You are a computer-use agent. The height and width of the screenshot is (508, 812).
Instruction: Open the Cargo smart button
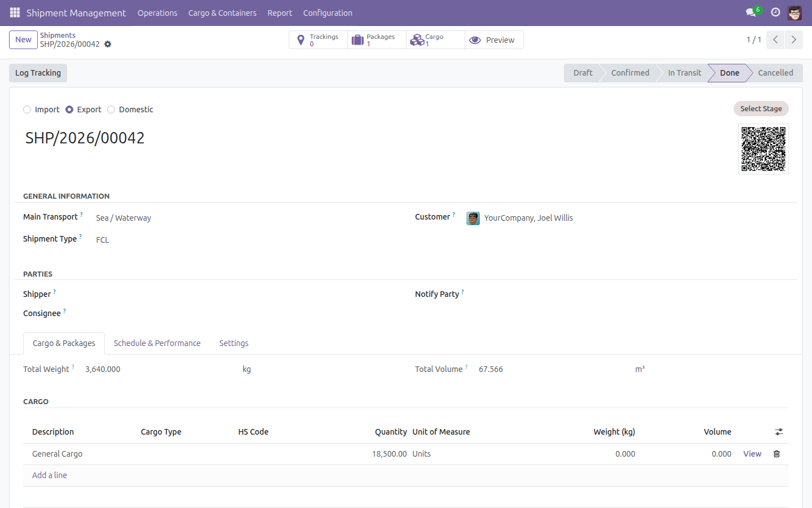(x=436, y=40)
